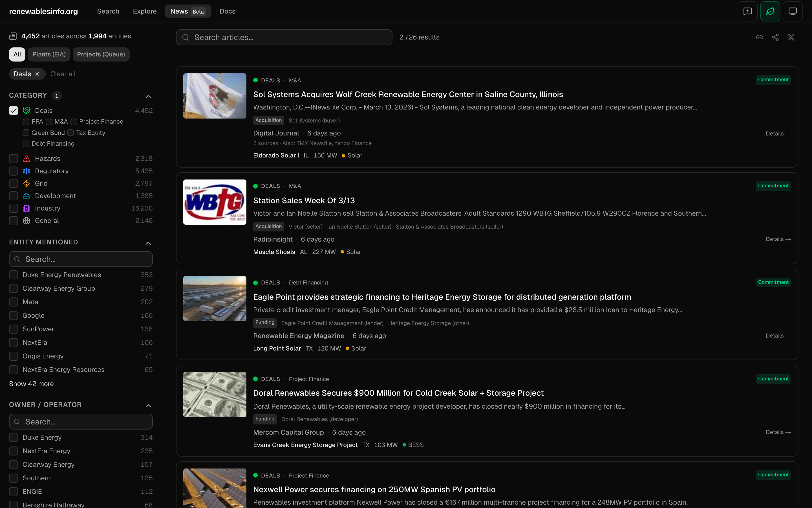Open the Nexwell Power article headline
This screenshot has width=812, height=508.
coord(374,489)
